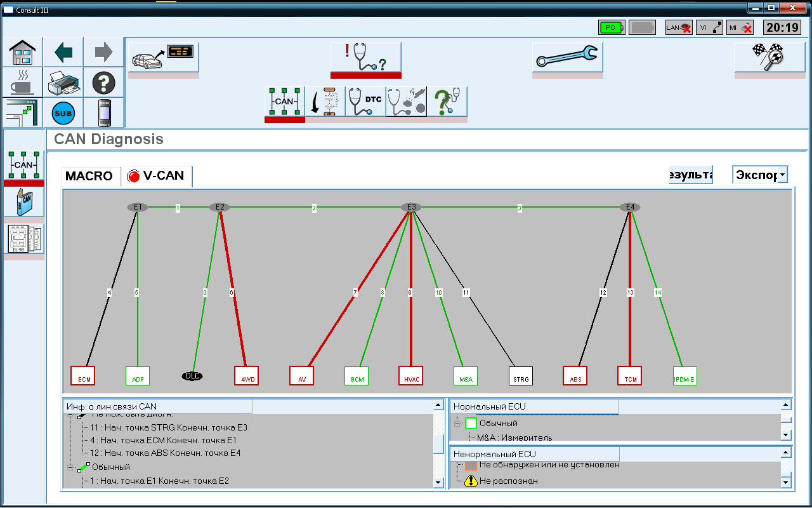Click 'Инф. о лин.связи CAN' column header
This screenshot has width=812, height=508.
158,406
